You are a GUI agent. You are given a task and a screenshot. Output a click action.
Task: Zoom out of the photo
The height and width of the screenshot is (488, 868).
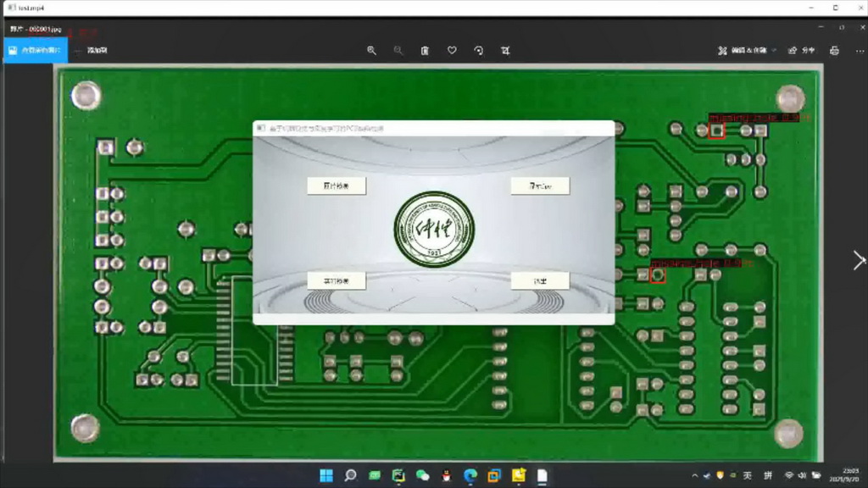point(398,51)
